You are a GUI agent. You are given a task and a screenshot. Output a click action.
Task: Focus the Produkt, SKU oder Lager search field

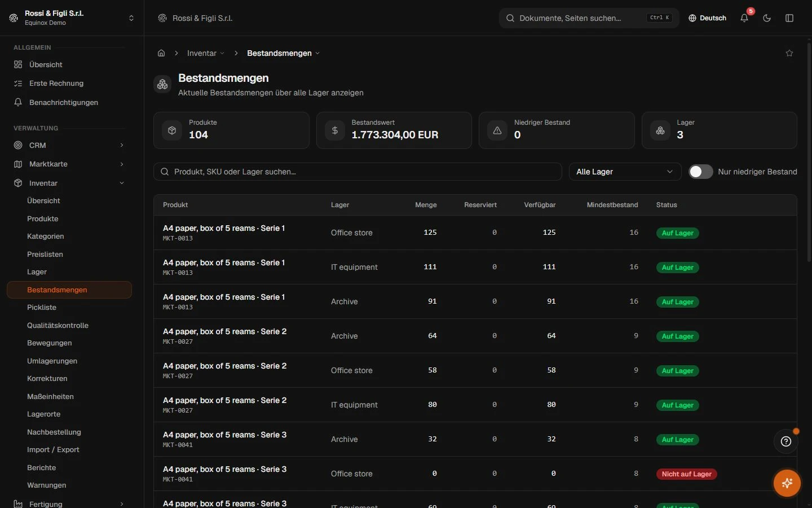[x=358, y=172]
